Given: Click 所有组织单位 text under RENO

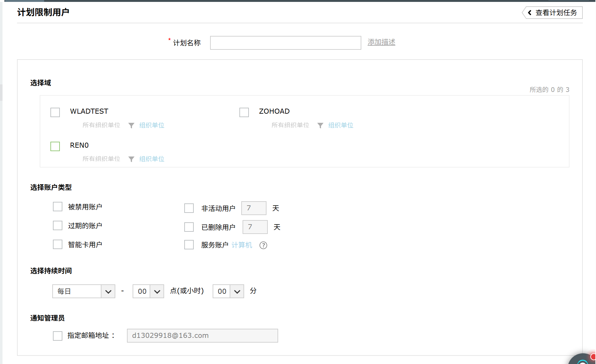Looking at the screenshot, I should [101, 159].
